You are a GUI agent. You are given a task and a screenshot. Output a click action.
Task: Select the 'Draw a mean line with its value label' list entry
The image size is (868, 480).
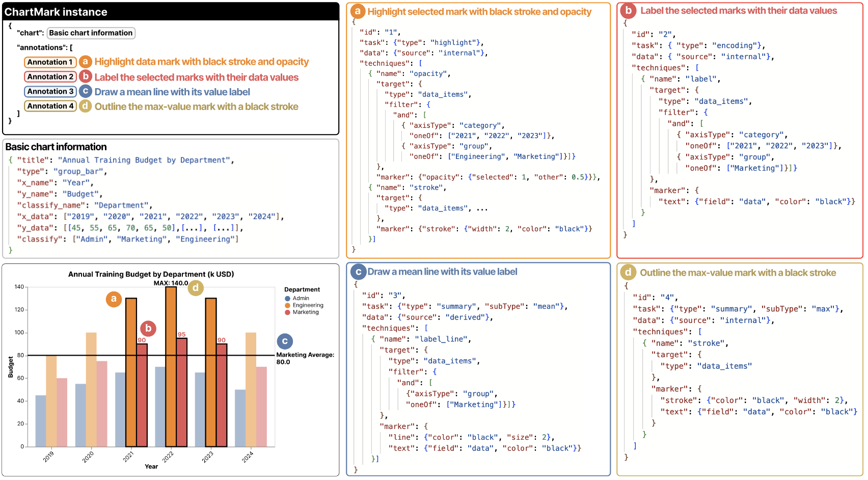(x=172, y=92)
